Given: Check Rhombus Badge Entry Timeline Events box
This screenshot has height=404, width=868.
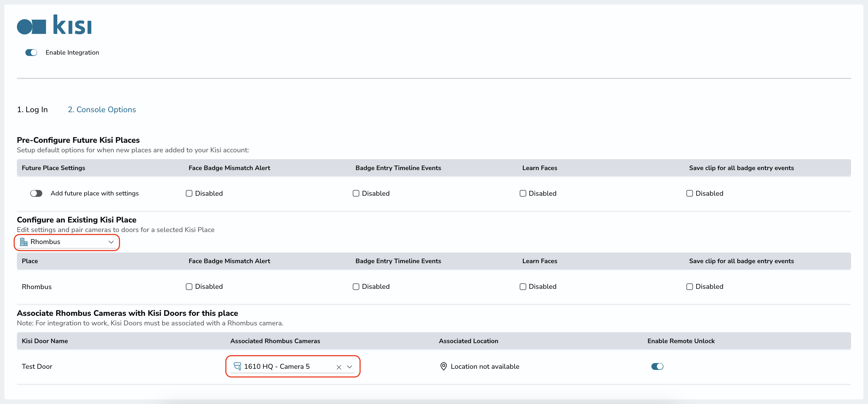Looking at the screenshot, I should coord(356,286).
